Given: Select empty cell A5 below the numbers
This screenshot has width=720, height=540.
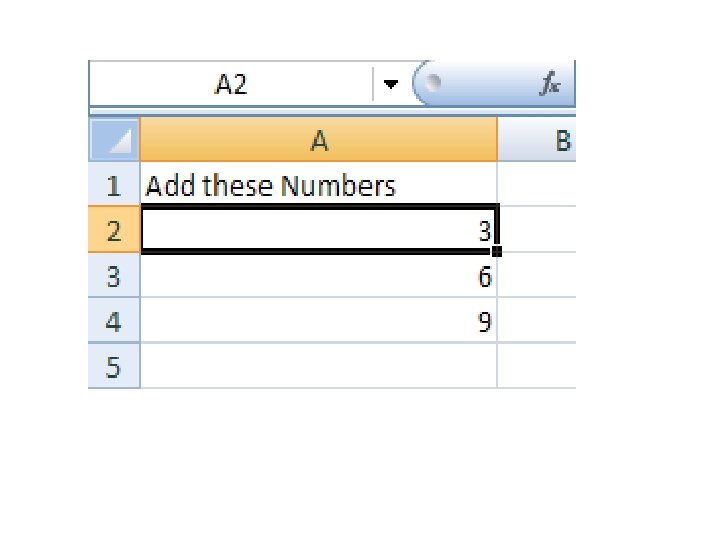Looking at the screenshot, I should pyautogui.click(x=319, y=367).
